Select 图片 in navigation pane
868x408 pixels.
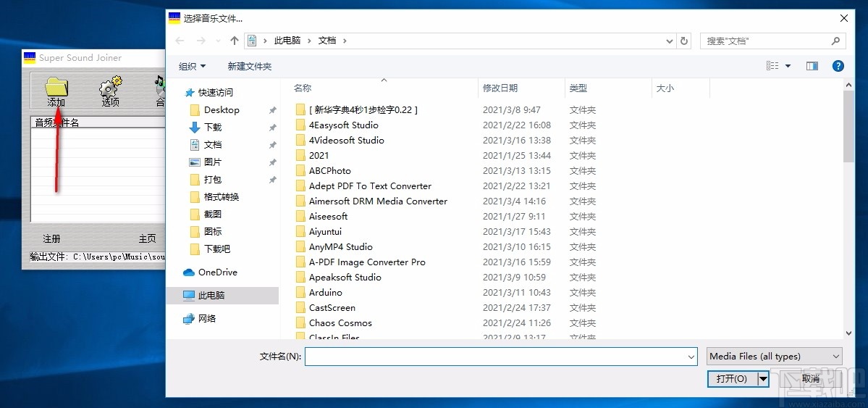coord(213,162)
